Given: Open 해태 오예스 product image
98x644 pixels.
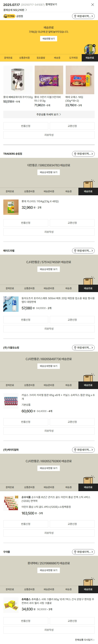Looking at the screenshot, I should (x=80, y=80).
